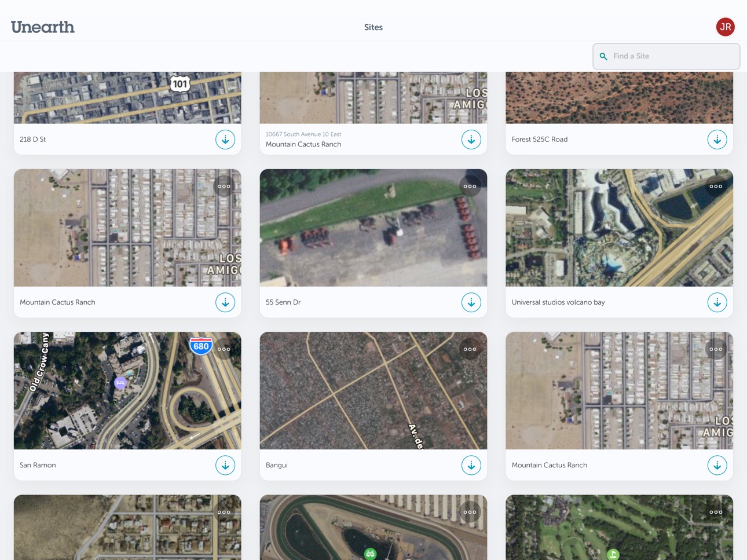Open options for Mountain Cactus Ranch beside Bangui
The height and width of the screenshot is (560, 747).
tap(716, 349)
